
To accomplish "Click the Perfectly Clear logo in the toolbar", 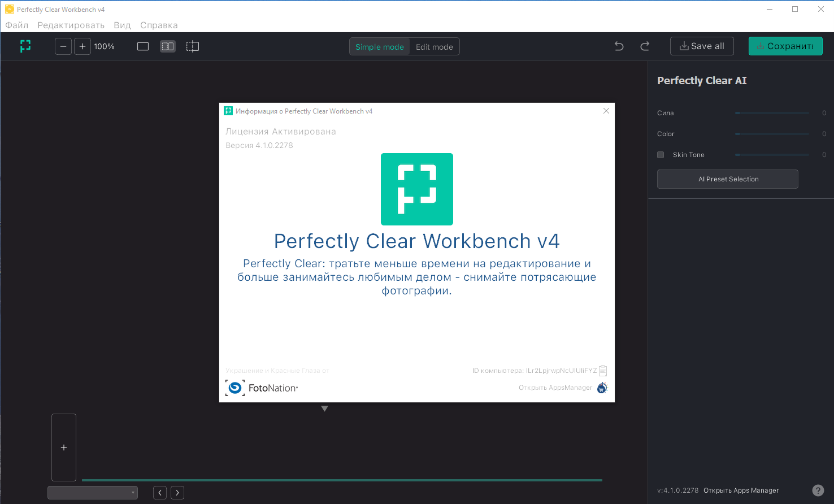I will 25,46.
